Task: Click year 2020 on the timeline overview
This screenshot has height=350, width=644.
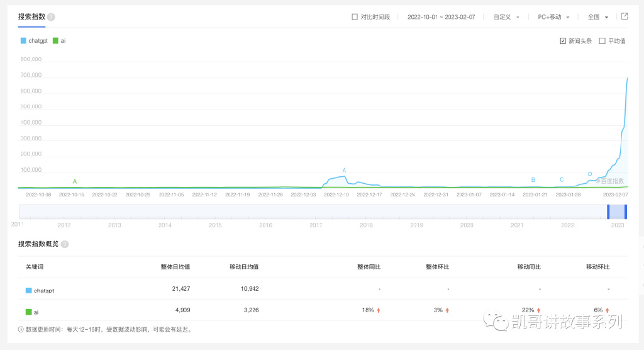Action: coord(467,225)
